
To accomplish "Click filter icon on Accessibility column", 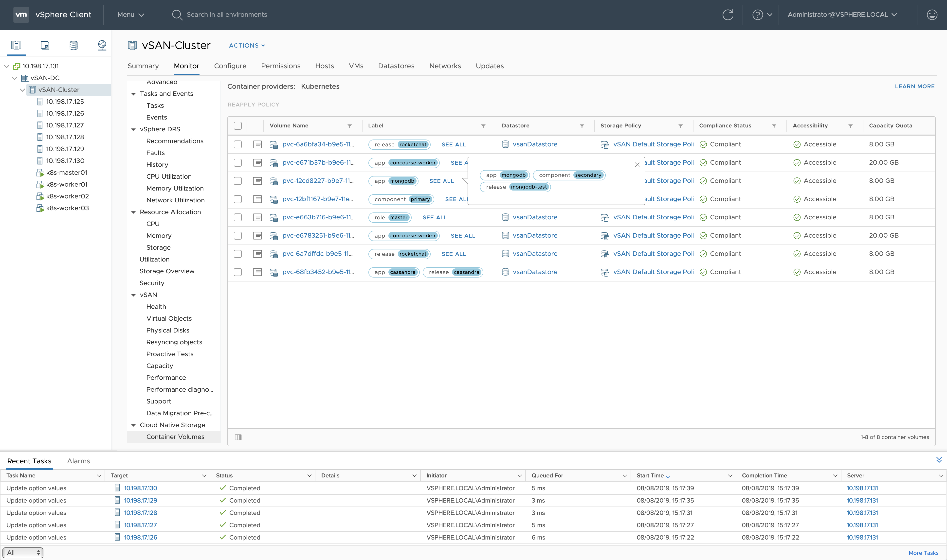I will pos(850,126).
